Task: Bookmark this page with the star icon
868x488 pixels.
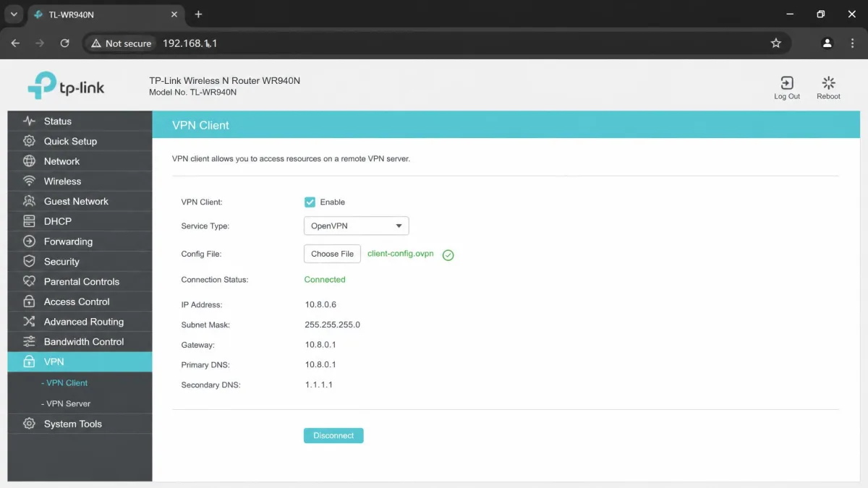Action: (776, 43)
